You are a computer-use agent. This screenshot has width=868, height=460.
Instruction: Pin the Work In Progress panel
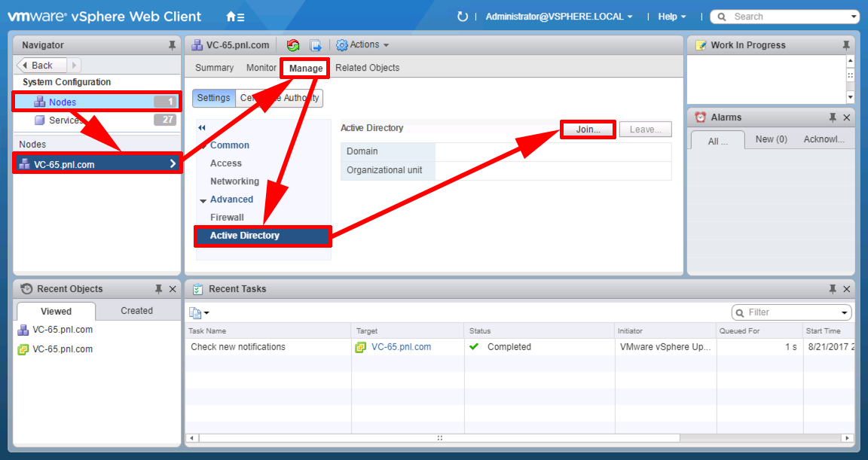tap(846, 44)
